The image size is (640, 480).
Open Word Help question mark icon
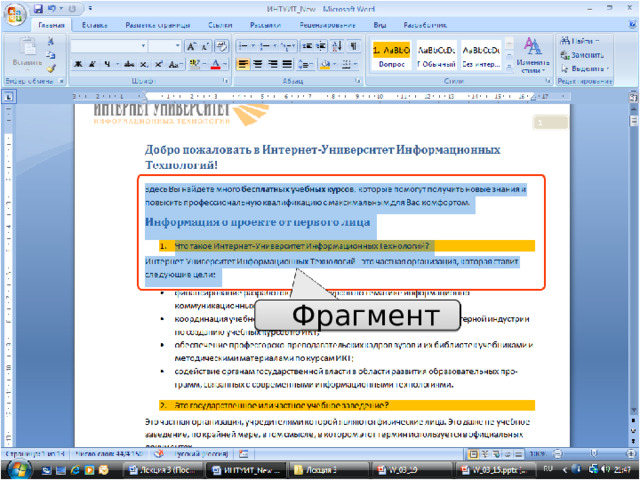(x=633, y=24)
